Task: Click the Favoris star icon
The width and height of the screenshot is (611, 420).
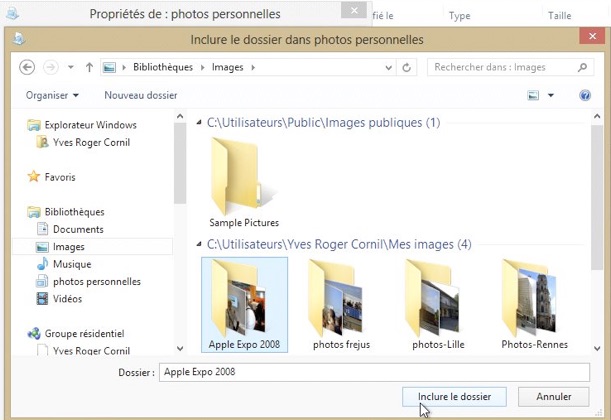Action: coord(34,176)
